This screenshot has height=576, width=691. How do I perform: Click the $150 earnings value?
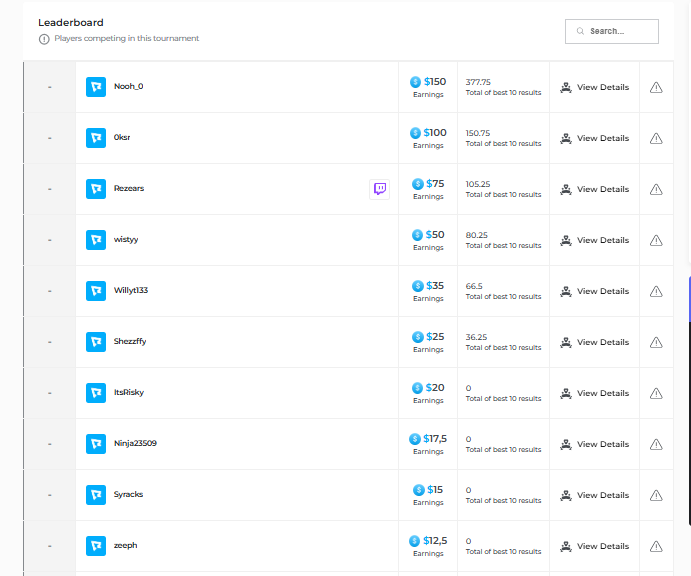pyautogui.click(x=435, y=82)
